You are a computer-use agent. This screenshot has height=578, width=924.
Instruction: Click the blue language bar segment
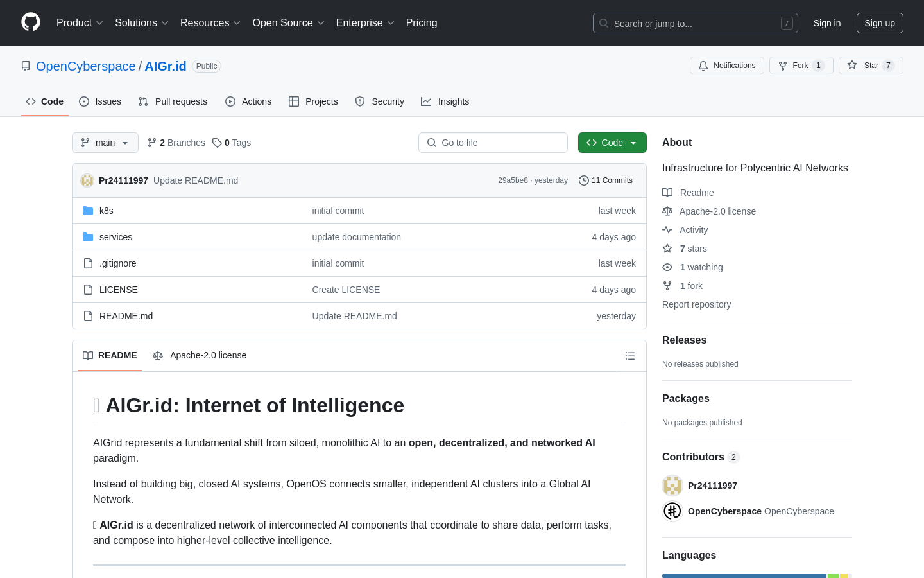744,576
